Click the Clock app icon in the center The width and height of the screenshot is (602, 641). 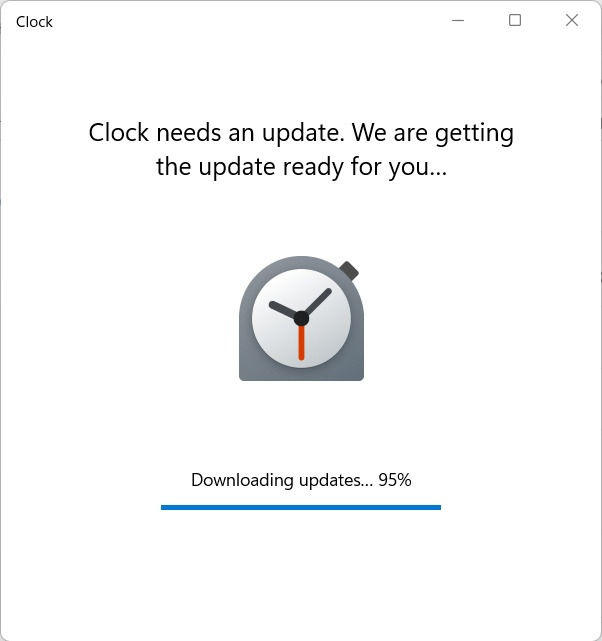click(x=301, y=319)
